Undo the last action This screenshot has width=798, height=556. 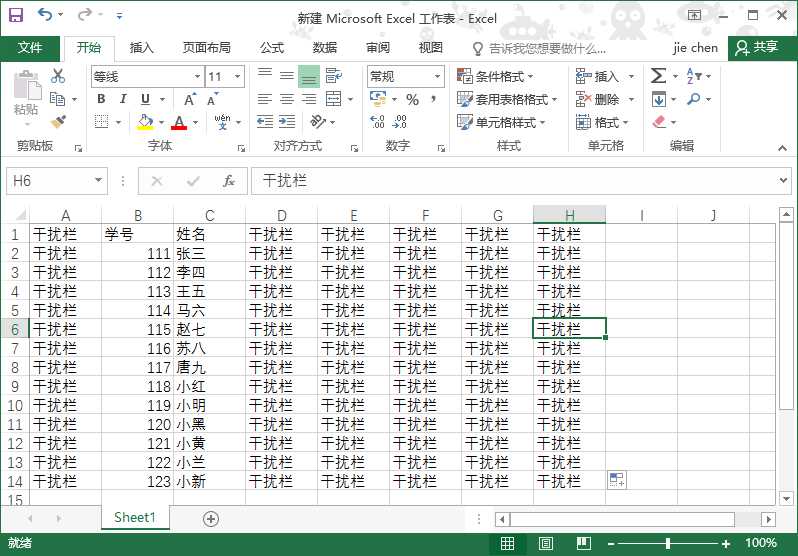pyautogui.click(x=45, y=15)
